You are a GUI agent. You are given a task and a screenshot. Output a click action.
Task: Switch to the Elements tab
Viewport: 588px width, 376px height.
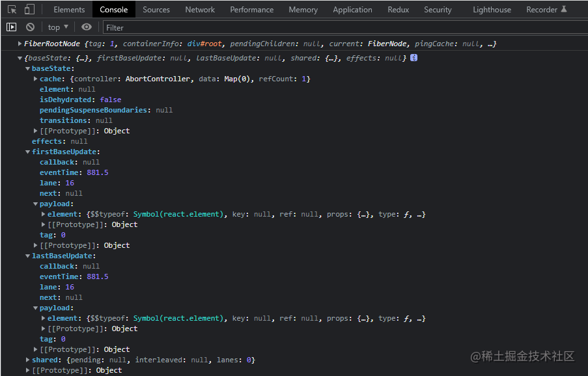coord(69,10)
